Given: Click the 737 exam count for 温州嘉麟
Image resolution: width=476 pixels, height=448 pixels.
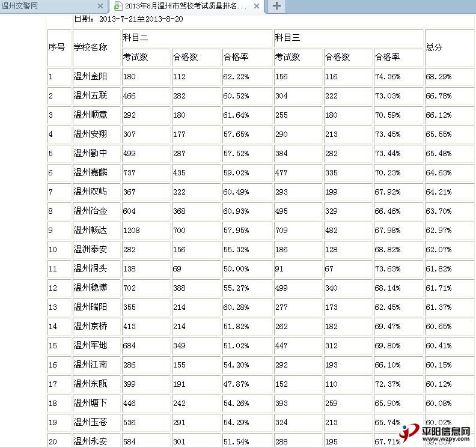Looking at the screenshot, I should [x=129, y=172].
